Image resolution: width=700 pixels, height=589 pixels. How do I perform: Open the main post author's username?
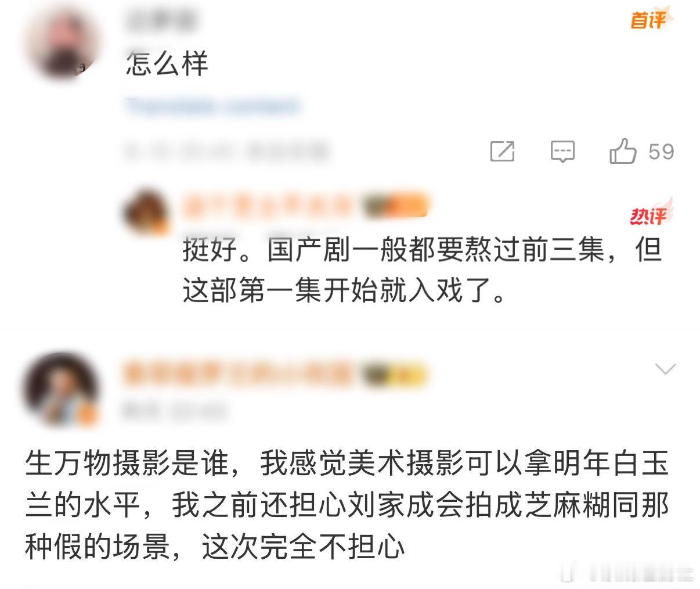pyautogui.click(x=238, y=374)
